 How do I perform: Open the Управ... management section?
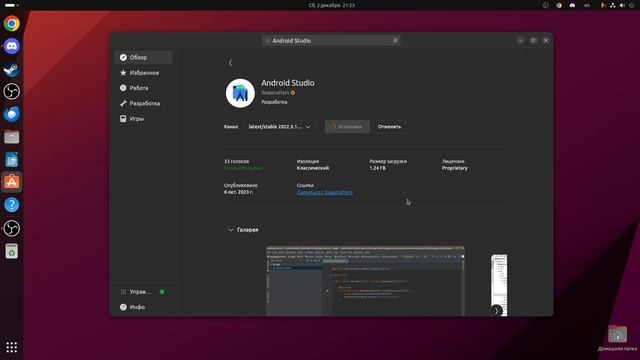pyautogui.click(x=143, y=292)
